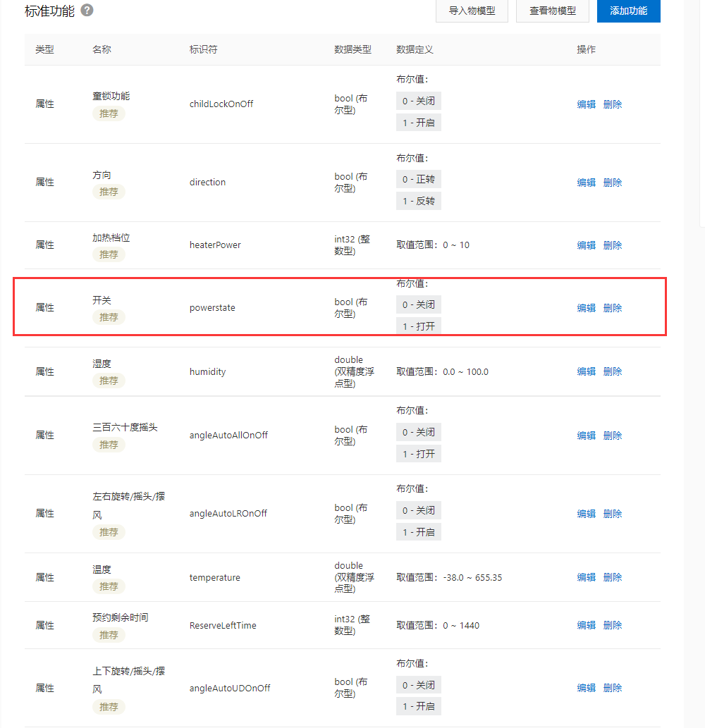Viewport: 705px width, 728px height.
Task: Click the 数据类型 column header
Action: (x=353, y=49)
